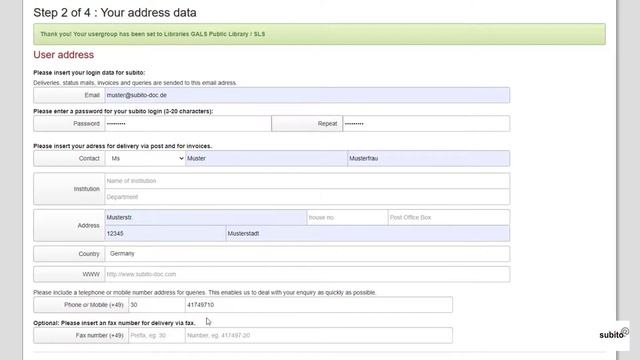The width and height of the screenshot is (640, 360).
Task: Click the Institution label
Action: 69,189
